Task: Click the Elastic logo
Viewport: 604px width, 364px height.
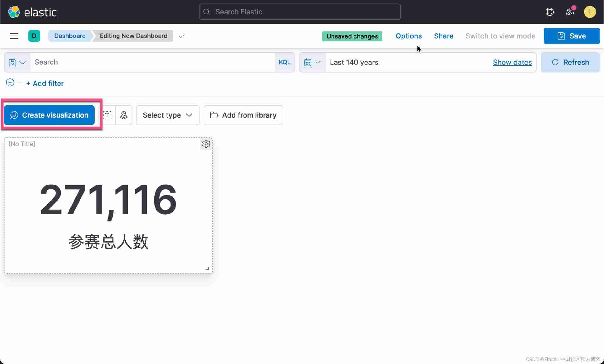Action: [32, 12]
